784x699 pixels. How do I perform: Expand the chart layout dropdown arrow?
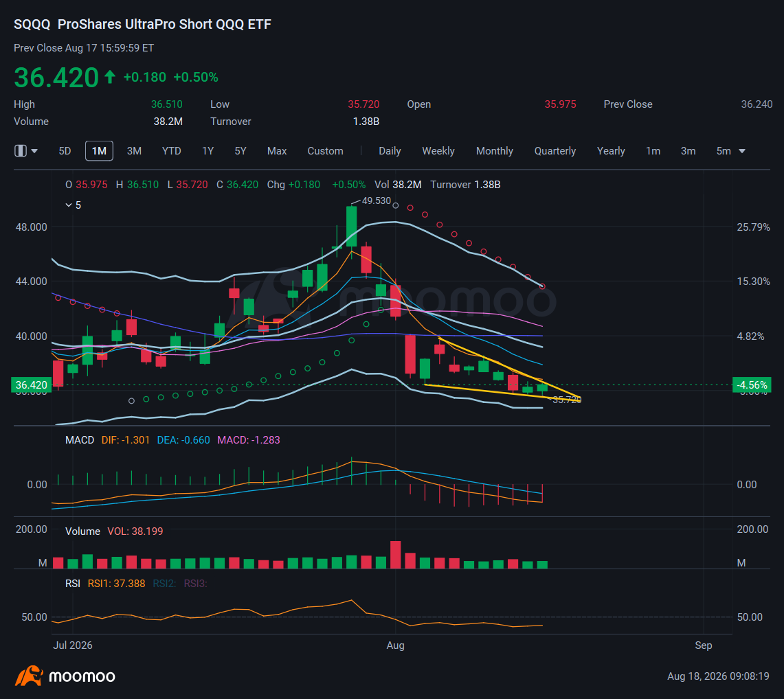tap(34, 151)
